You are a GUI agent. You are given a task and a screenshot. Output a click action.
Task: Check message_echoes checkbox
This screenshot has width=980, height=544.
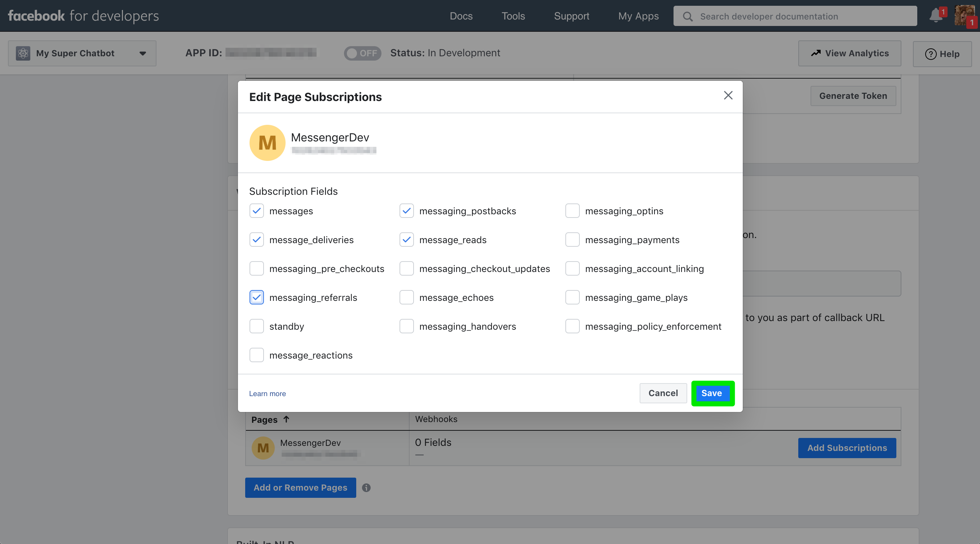(x=406, y=297)
